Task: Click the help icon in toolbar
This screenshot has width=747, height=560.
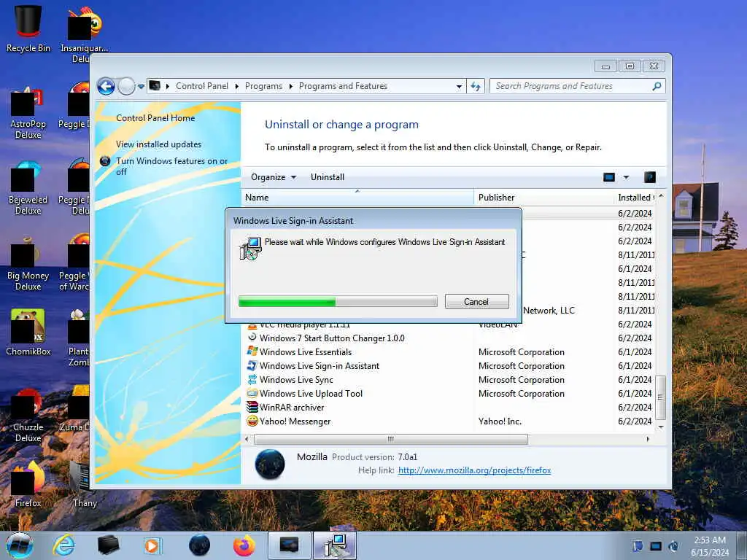Action: pyautogui.click(x=650, y=177)
